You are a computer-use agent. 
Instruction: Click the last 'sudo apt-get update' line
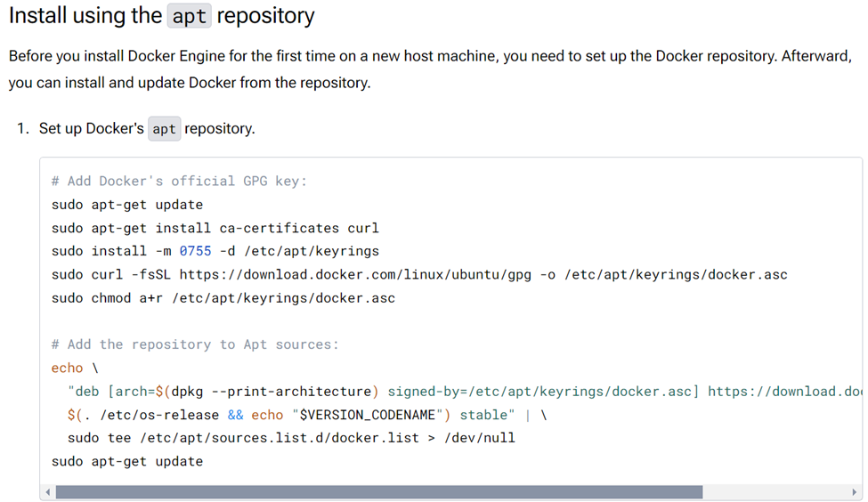tap(127, 462)
